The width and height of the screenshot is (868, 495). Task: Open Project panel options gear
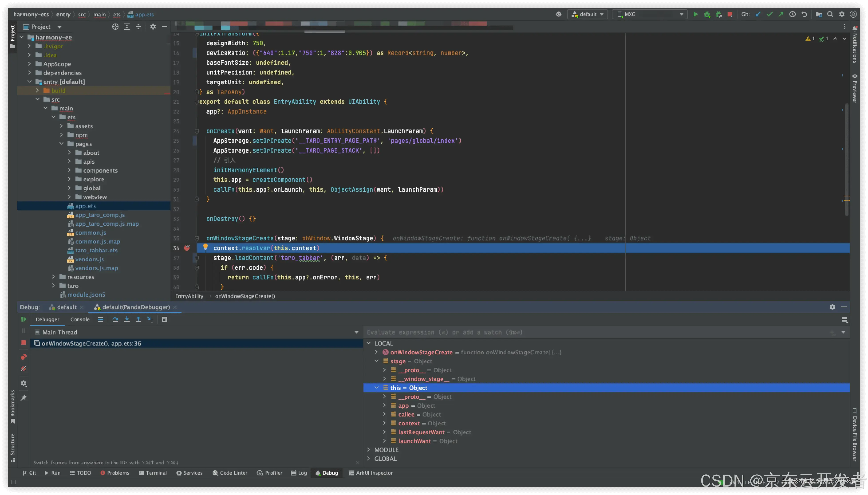coord(153,27)
